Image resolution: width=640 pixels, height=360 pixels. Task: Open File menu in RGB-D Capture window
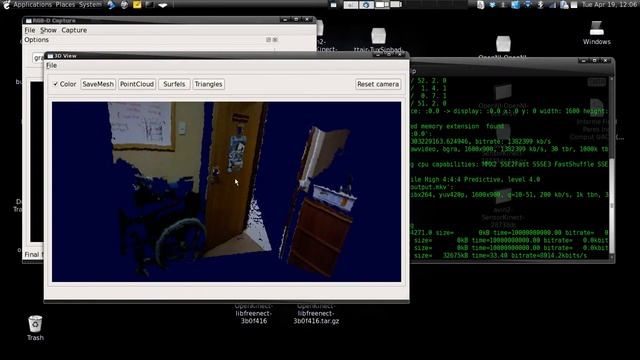[30, 30]
